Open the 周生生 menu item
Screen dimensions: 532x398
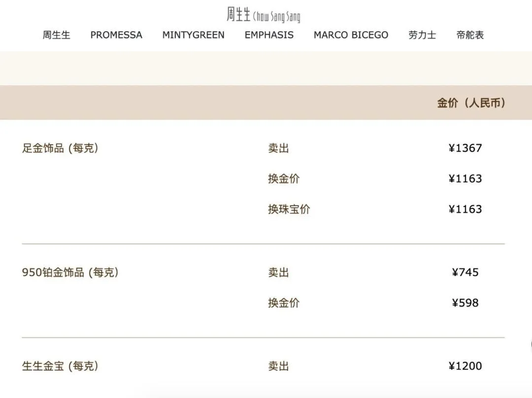point(57,35)
